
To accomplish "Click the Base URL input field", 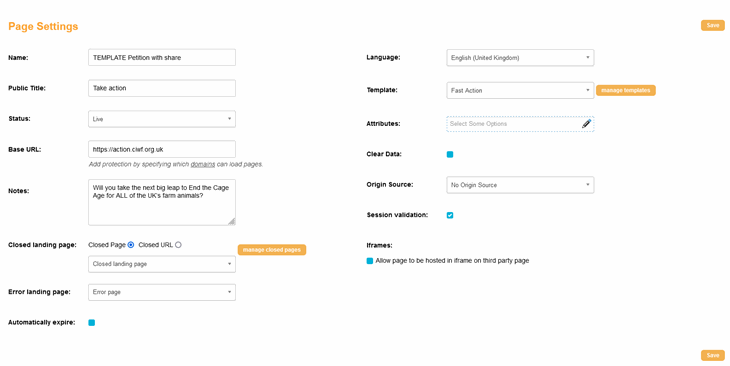I will click(x=162, y=149).
